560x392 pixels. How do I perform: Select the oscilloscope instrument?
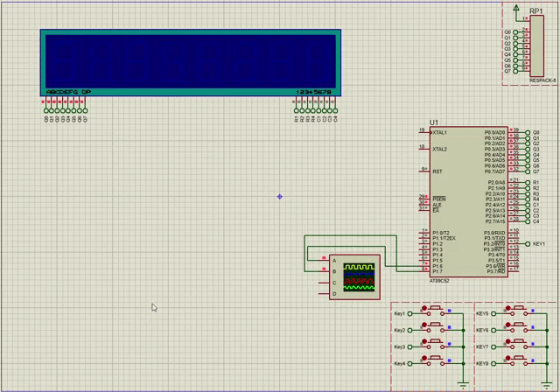click(x=354, y=277)
